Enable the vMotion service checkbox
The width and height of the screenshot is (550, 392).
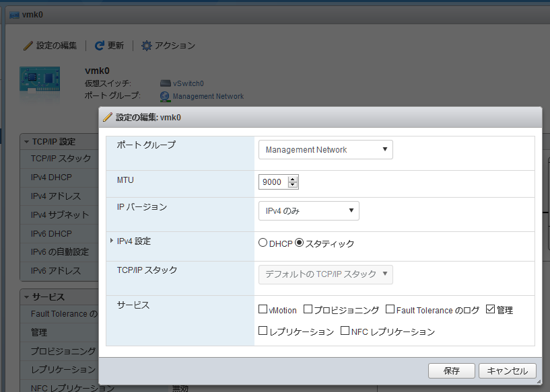pos(263,310)
